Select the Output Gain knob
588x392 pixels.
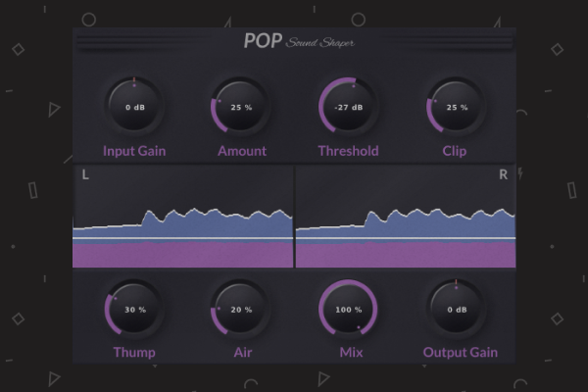456,309
